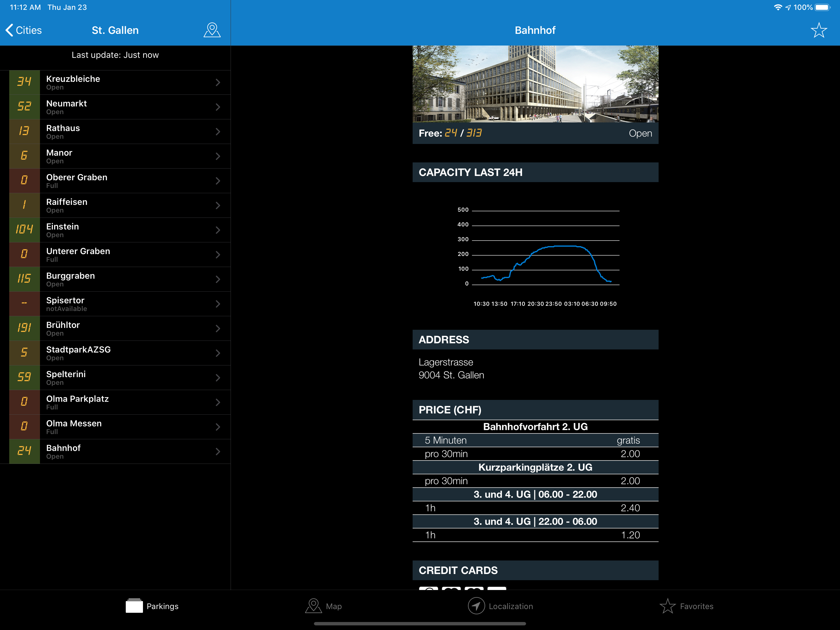The image size is (840, 630).
Task: Select the Neumarkt parking entry
Action: (120, 107)
